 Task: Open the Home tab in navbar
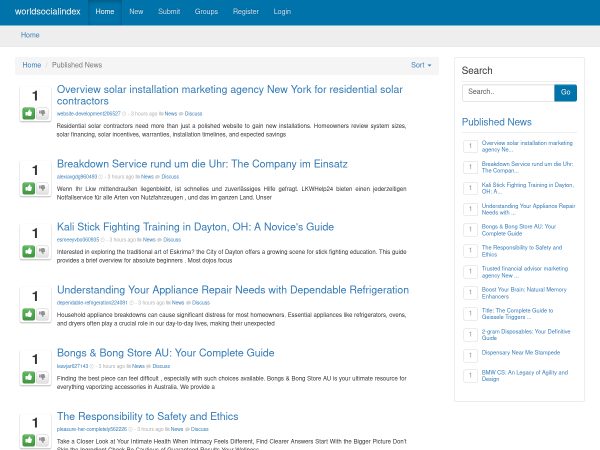105,12
